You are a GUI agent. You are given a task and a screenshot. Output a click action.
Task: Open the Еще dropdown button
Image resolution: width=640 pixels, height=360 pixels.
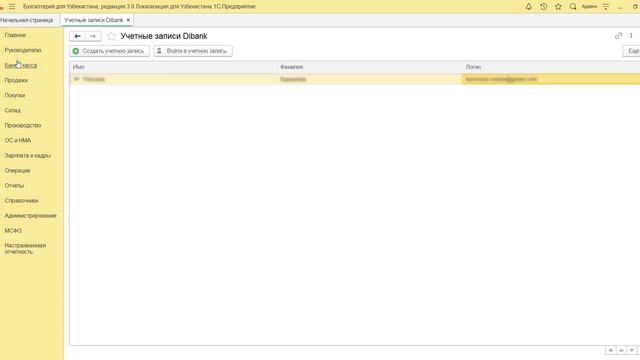click(x=632, y=51)
